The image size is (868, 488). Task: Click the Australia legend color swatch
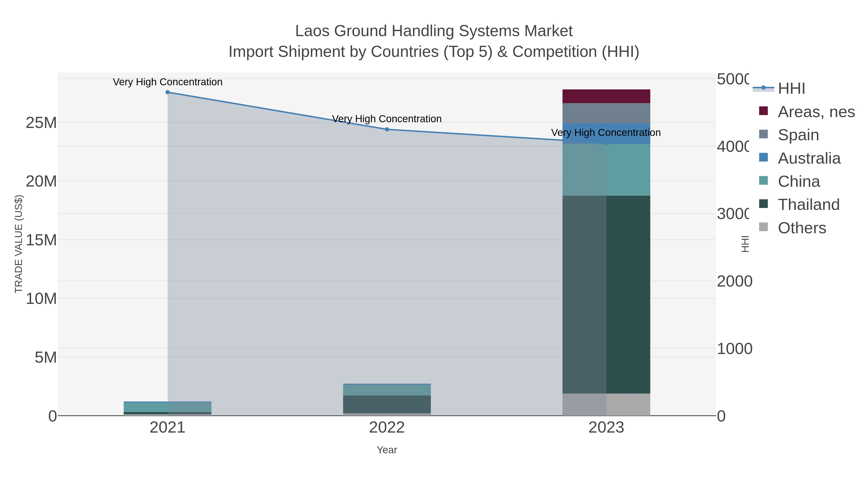click(764, 157)
